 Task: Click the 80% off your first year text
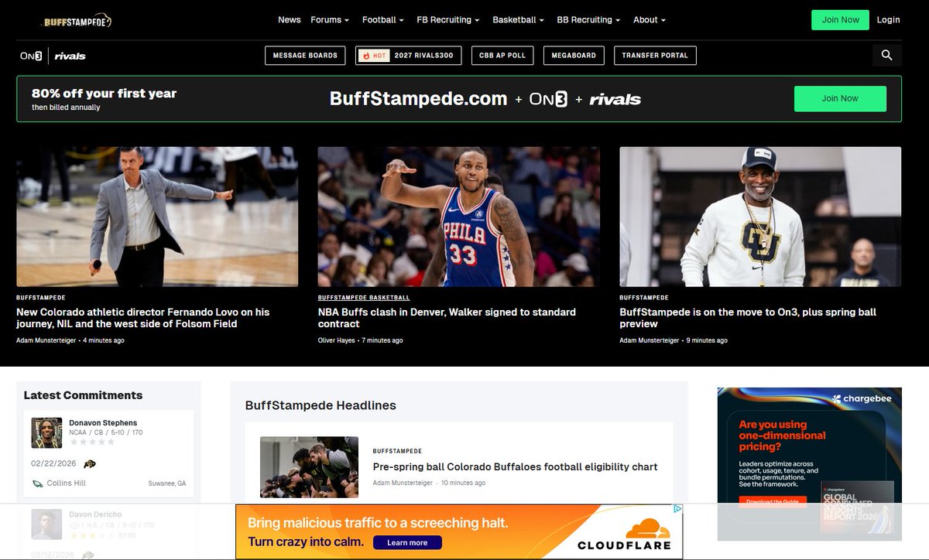[x=104, y=94]
